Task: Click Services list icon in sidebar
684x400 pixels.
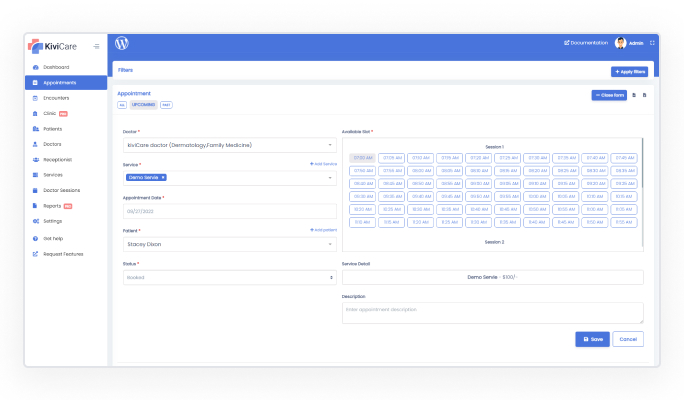Action: (x=35, y=175)
